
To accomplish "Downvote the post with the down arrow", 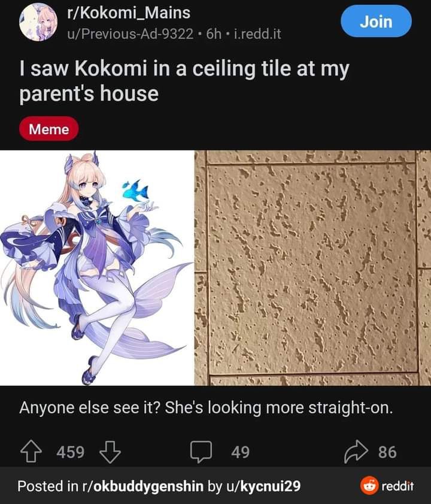I will click(x=110, y=452).
